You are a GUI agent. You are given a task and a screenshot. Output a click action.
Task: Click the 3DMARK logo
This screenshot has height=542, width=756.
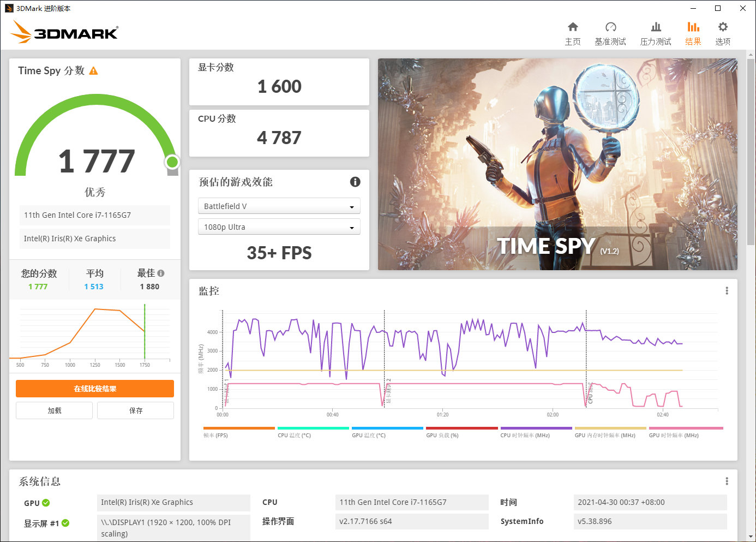point(63,32)
